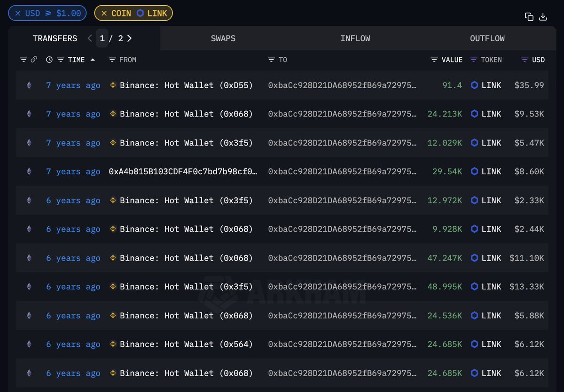Click the 24.536K value cell

coord(445,315)
